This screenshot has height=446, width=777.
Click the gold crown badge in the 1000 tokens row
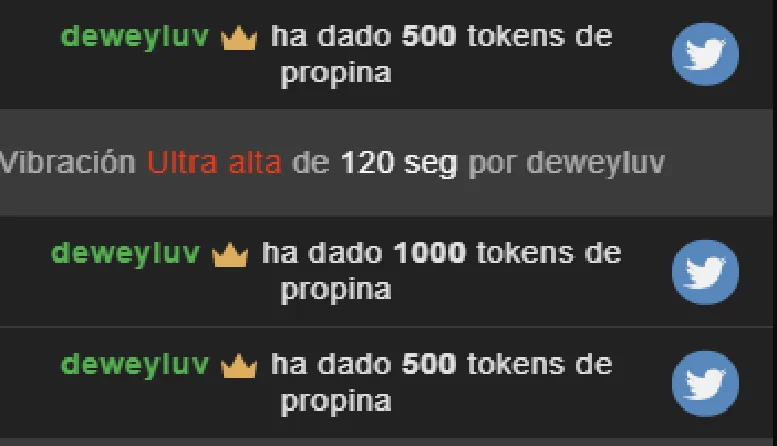pos(230,255)
